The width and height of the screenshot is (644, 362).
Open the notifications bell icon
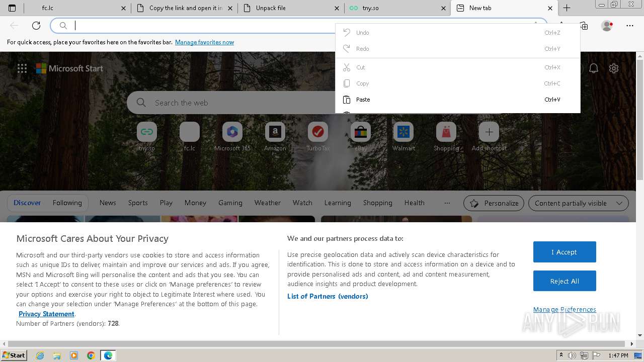click(594, 68)
